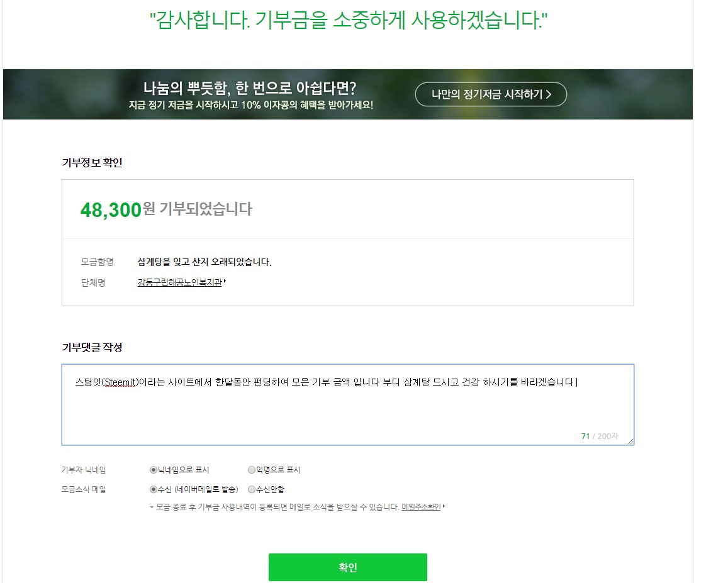This screenshot has width=728, height=583.
Task: Click the green 확인 confirm button
Action: (348, 567)
